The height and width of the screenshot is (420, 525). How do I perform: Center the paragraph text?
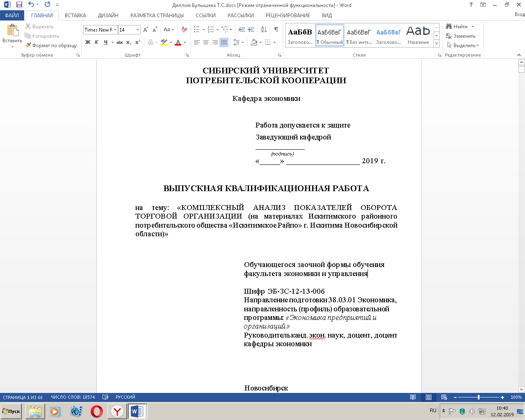tap(206, 42)
